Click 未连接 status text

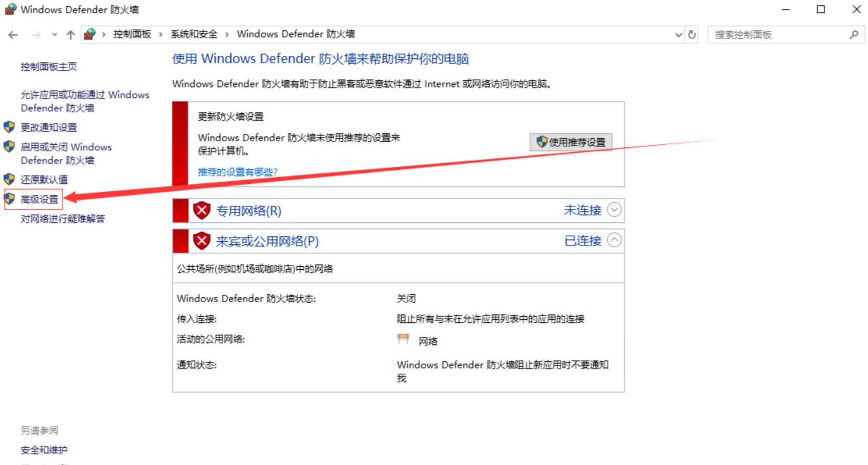(583, 210)
